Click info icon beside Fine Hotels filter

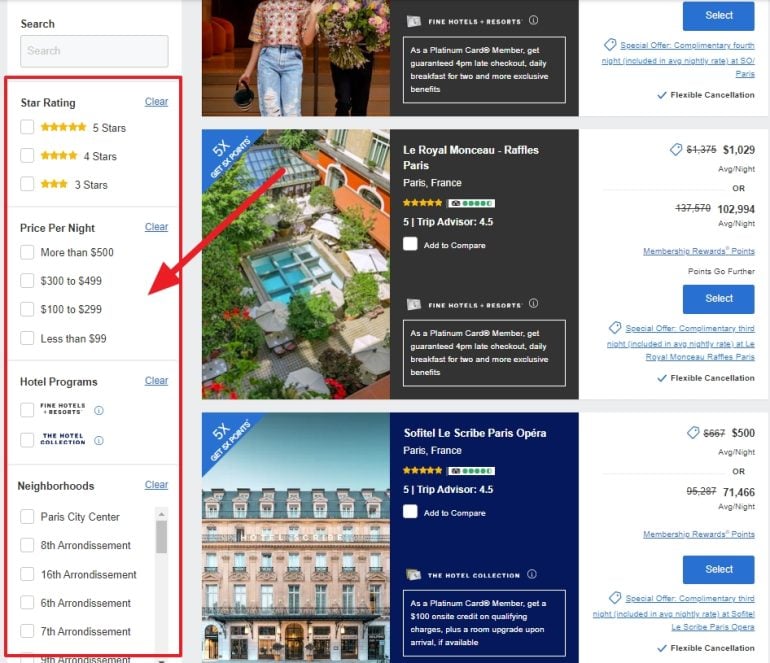(99, 411)
